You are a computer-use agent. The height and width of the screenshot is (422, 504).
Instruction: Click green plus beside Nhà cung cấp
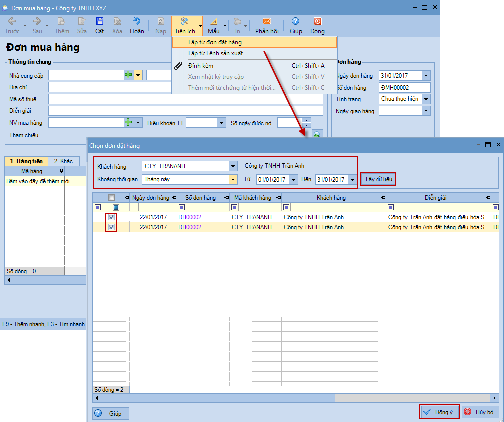128,75
